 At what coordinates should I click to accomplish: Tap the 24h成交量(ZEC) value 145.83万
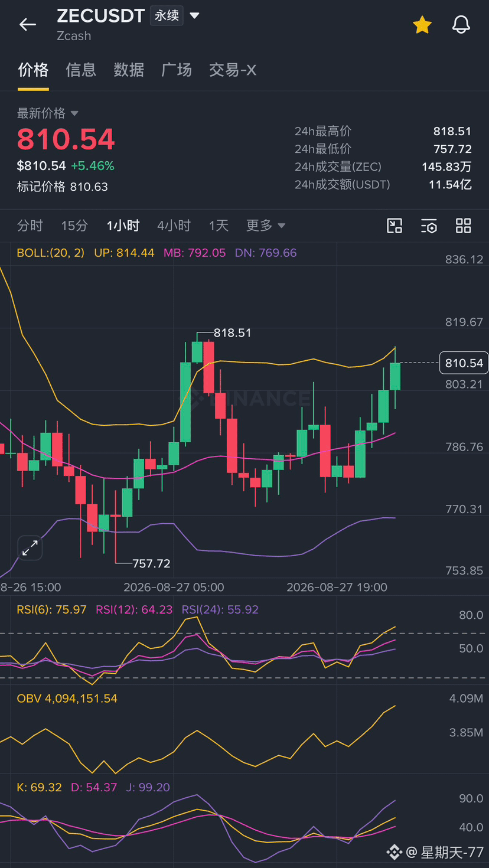[446, 167]
